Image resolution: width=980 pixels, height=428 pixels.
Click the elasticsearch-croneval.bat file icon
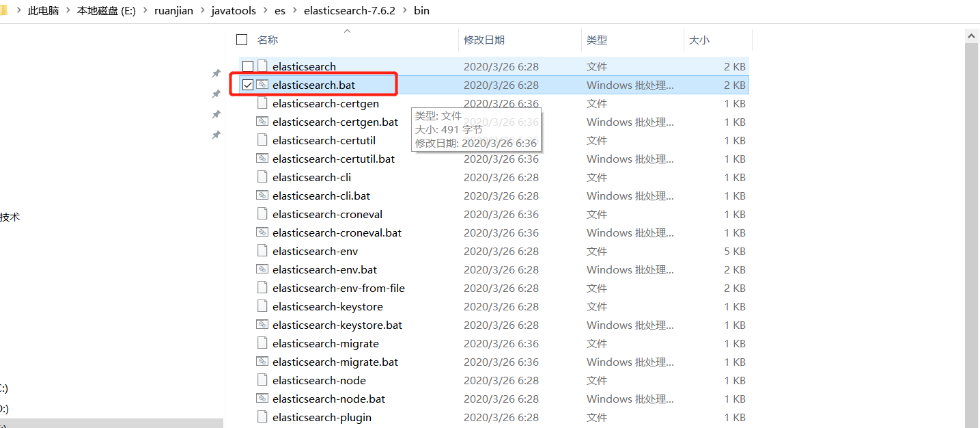[x=262, y=232]
